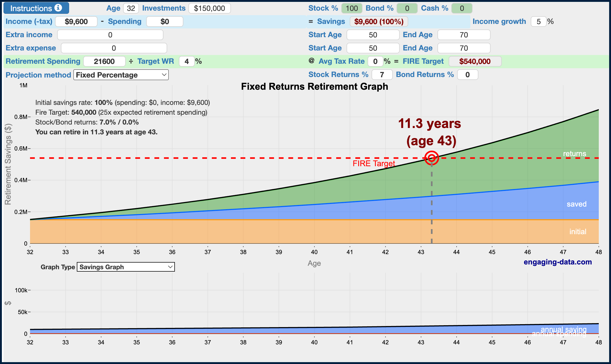Click the blue saved area label
This screenshot has height=364, width=611.
click(x=576, y=204)
